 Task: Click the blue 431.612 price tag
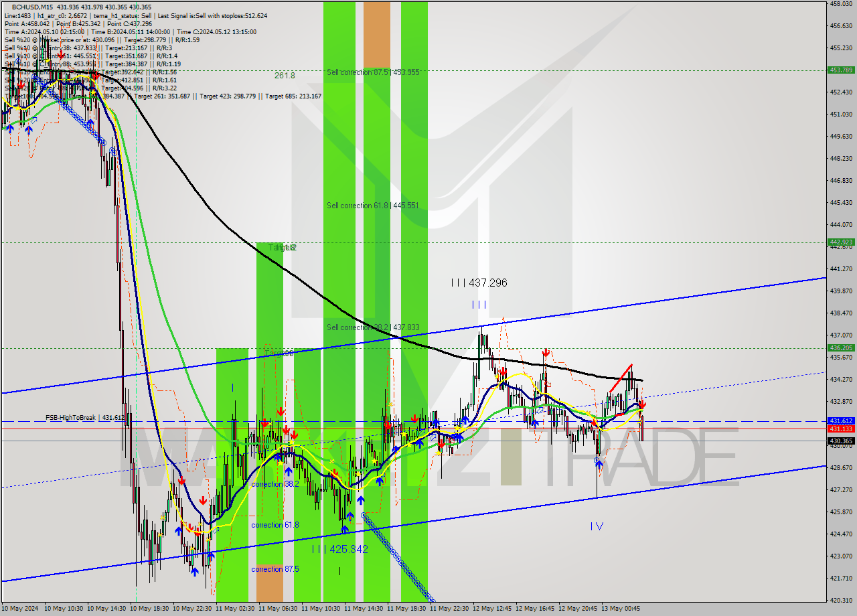click(841, 421)
